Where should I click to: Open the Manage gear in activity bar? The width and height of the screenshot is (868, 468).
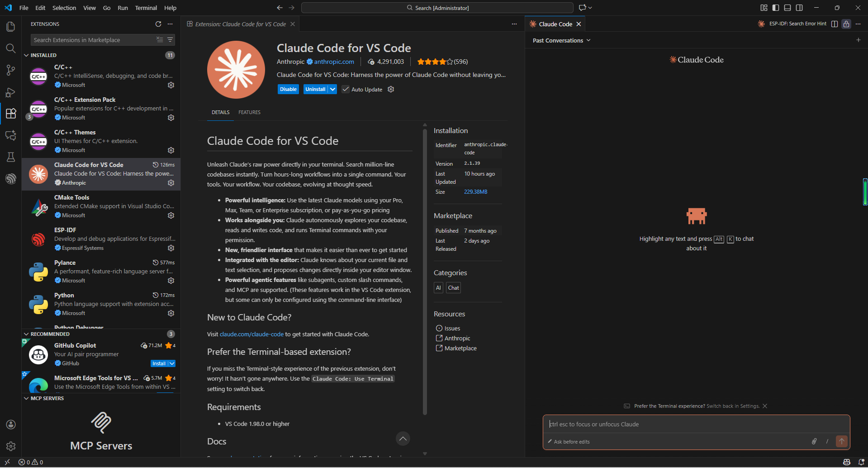click(11, 446)
